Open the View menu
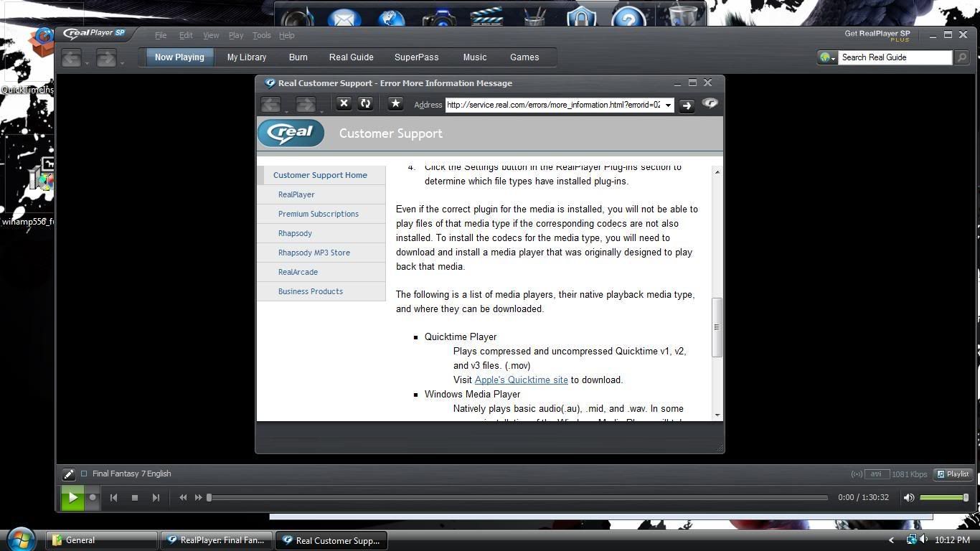Image resolution: width=980 pixels, height=551 pixels. [x=211, y=35]
